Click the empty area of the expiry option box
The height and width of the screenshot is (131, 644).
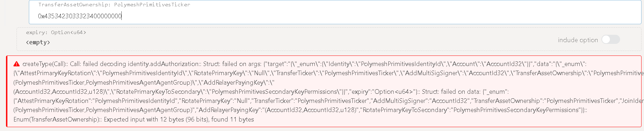click(317, 39)
